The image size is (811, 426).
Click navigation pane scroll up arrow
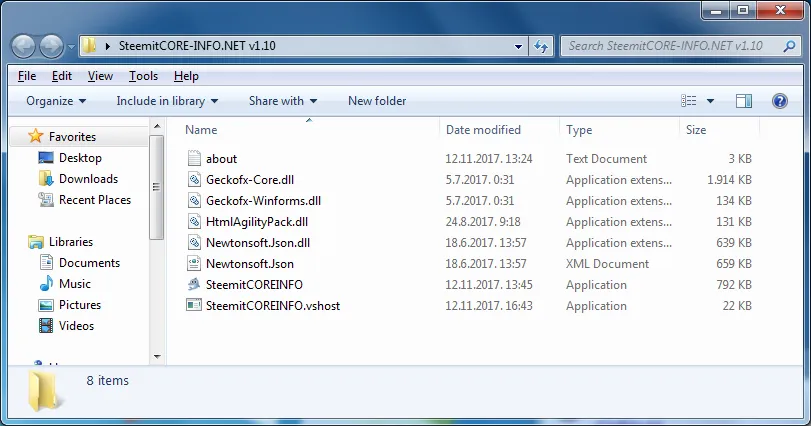pyautogui.click(x=157, y=126)
